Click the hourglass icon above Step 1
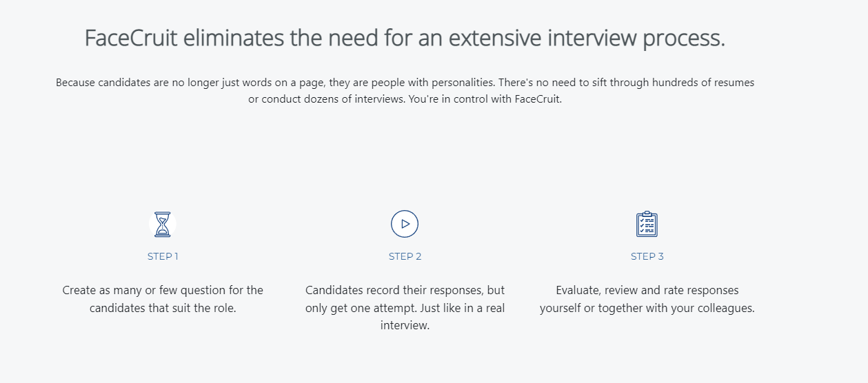This screenshot has height=383, width=868. (163, 224)
